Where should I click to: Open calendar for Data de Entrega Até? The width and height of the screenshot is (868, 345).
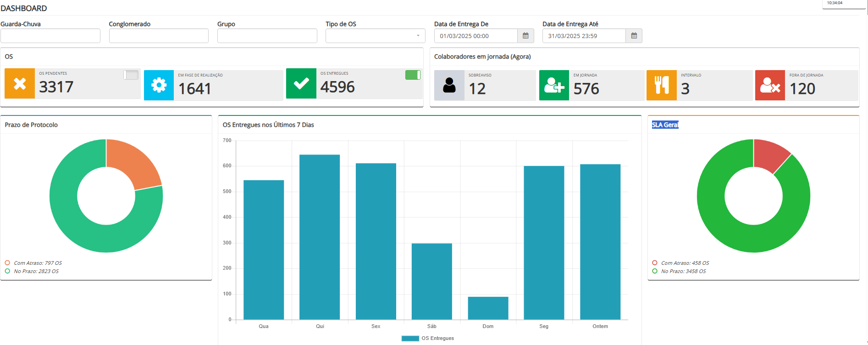634,36
